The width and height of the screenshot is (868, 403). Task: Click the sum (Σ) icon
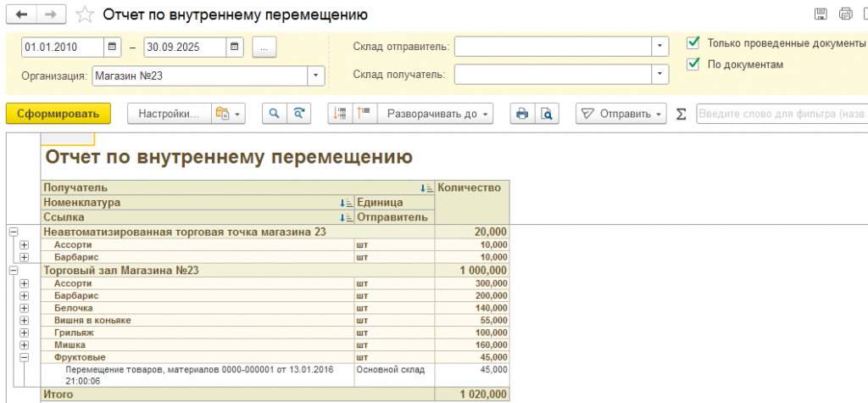tap(681, 115)
